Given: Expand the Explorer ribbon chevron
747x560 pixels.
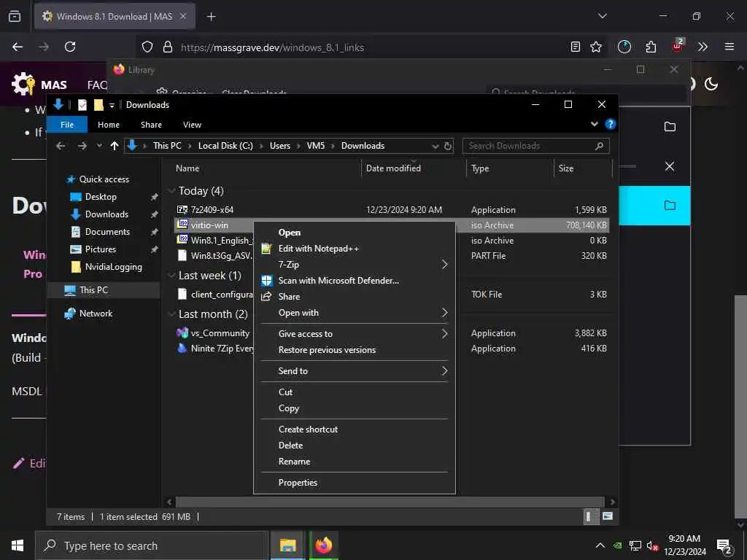Looking at the screenshot, I should pos(595,124).
